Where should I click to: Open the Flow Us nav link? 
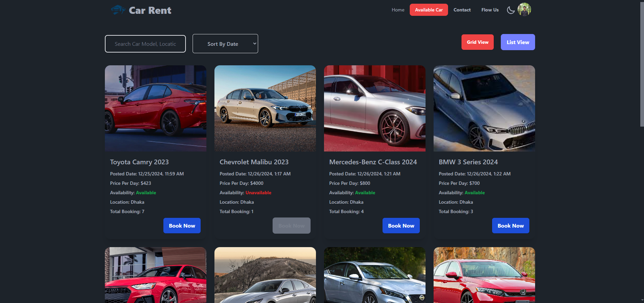point(490,10)
